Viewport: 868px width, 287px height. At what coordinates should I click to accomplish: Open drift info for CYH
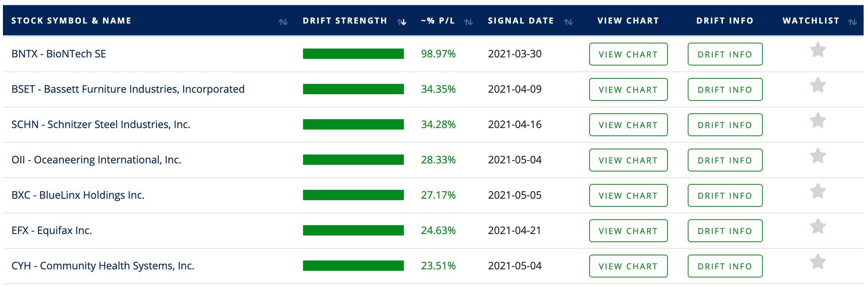pyautogui.click(x=725, y=266)
